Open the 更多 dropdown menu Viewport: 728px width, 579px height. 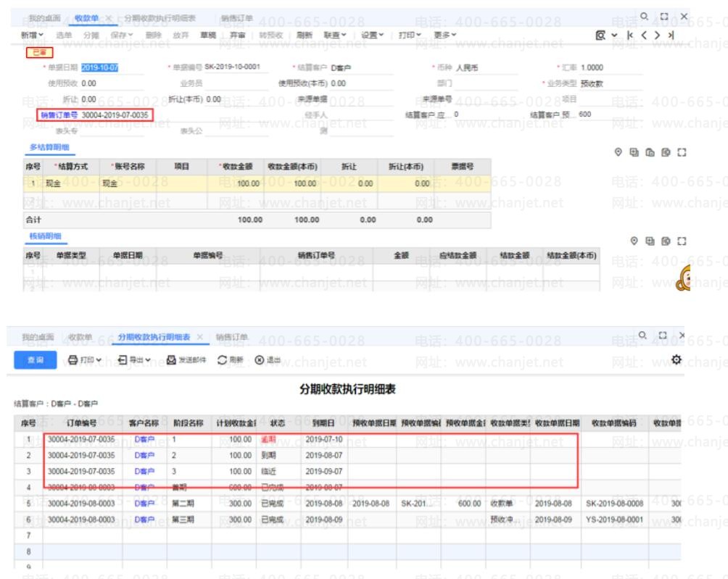pyautogui.click(x=444, y=35)
